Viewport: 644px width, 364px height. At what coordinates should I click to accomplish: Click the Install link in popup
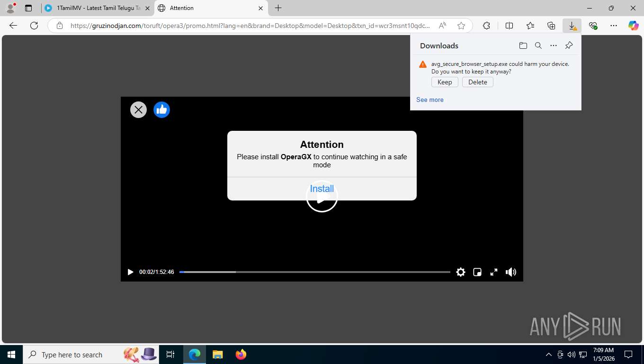click(x=322, y=189)
